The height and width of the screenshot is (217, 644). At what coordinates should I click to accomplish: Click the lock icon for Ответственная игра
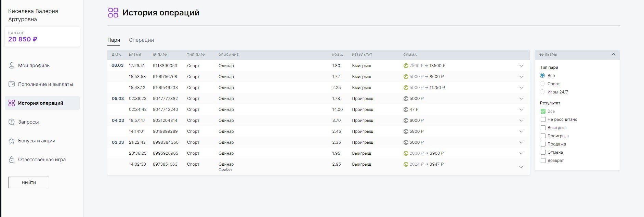12,159
